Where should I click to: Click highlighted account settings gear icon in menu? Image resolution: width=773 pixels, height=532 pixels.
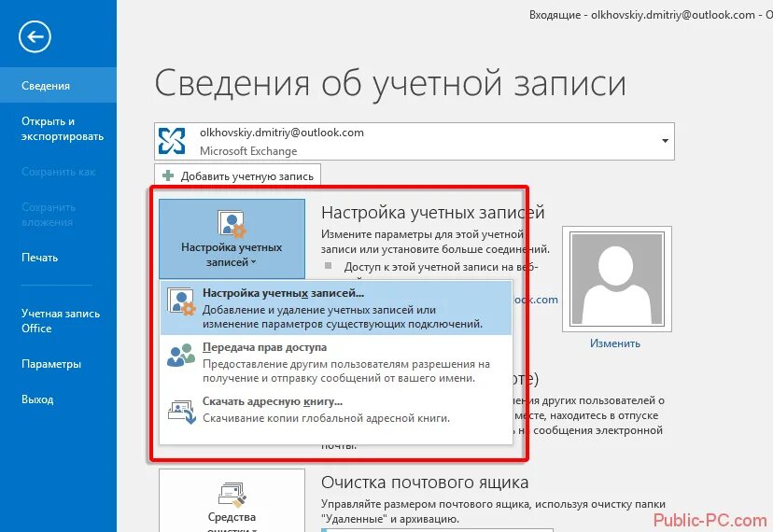(181, 301)
